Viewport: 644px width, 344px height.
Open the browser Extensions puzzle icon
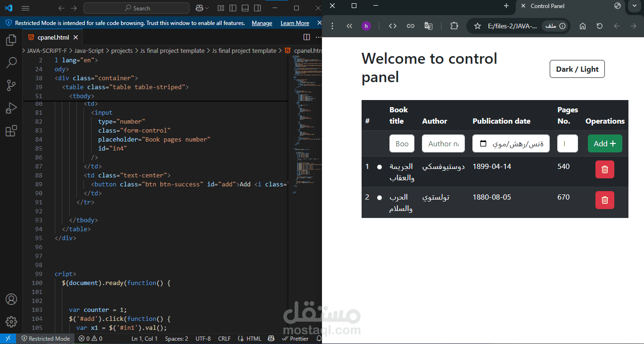[x=454, y=26]
